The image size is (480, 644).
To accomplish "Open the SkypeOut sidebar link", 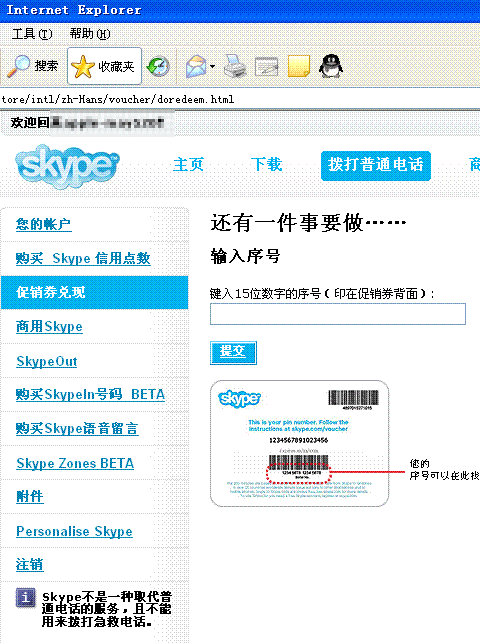I will (x=47, y=361).
